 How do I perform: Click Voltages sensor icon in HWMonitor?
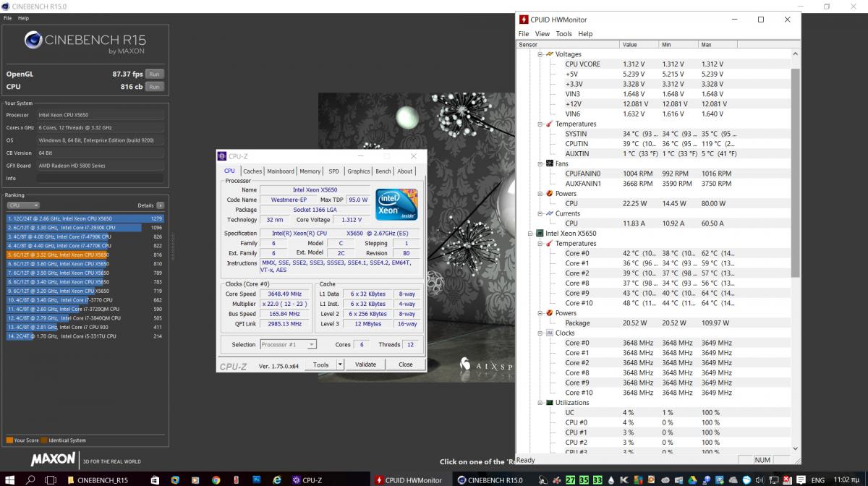[x=550, y=54]
